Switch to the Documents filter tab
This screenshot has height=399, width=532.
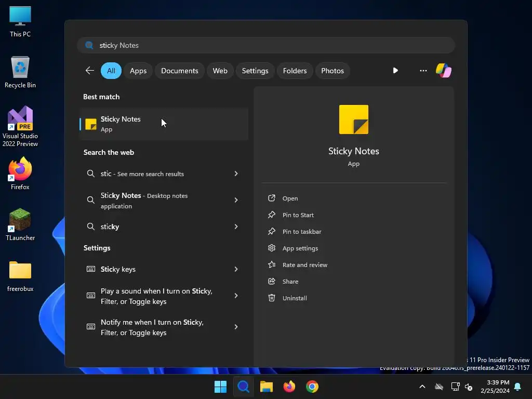point(179,71)
